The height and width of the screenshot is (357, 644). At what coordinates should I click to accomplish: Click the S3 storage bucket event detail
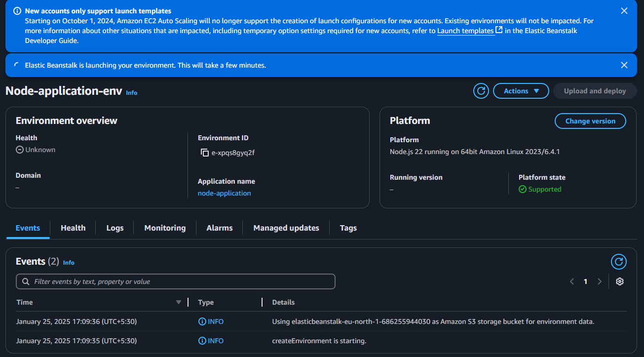tap(433, 321)
